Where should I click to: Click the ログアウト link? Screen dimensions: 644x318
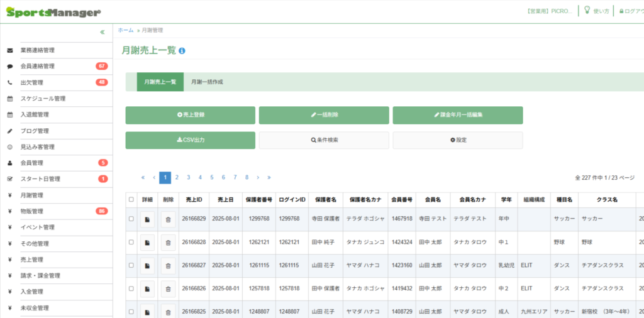point(631,11)
